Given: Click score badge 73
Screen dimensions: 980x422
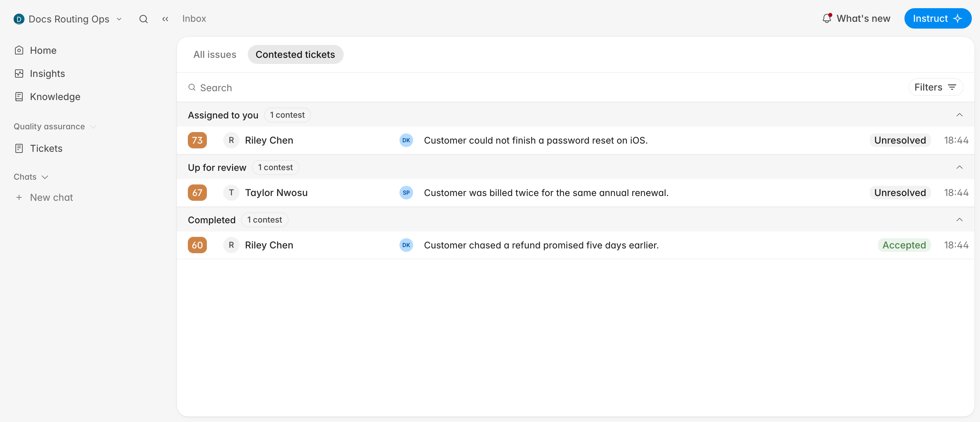Looking at the screenshot, I should click(x=197, y=141).
